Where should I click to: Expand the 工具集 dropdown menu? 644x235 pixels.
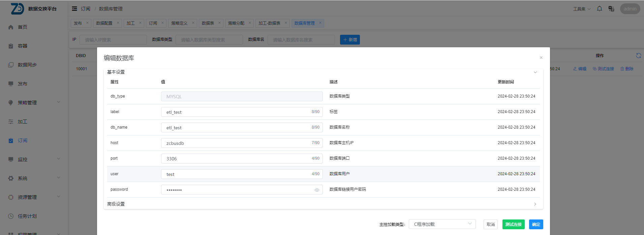click(582, 9)
